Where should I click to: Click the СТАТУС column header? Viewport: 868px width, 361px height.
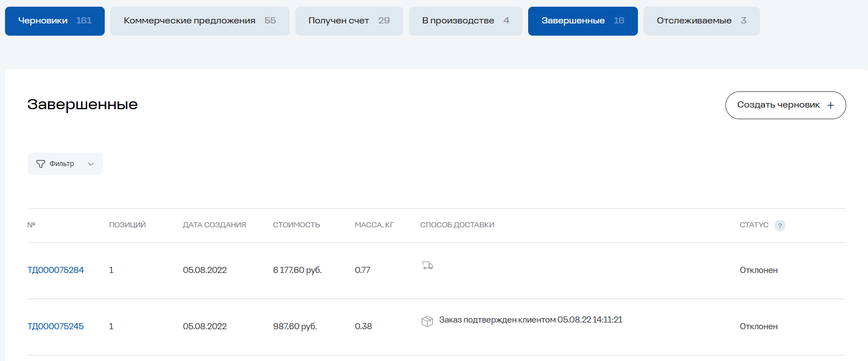[x=753, y=225]
